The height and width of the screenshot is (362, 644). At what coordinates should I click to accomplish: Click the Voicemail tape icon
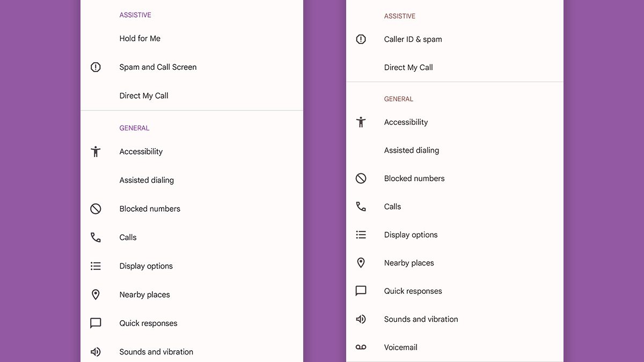[x=361, y=348]
